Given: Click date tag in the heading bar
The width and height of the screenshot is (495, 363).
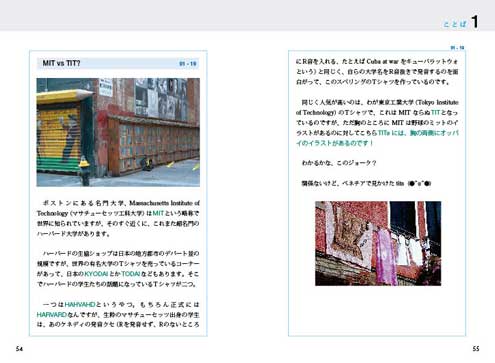Looking at the screenshot, I should click(188, 63).
